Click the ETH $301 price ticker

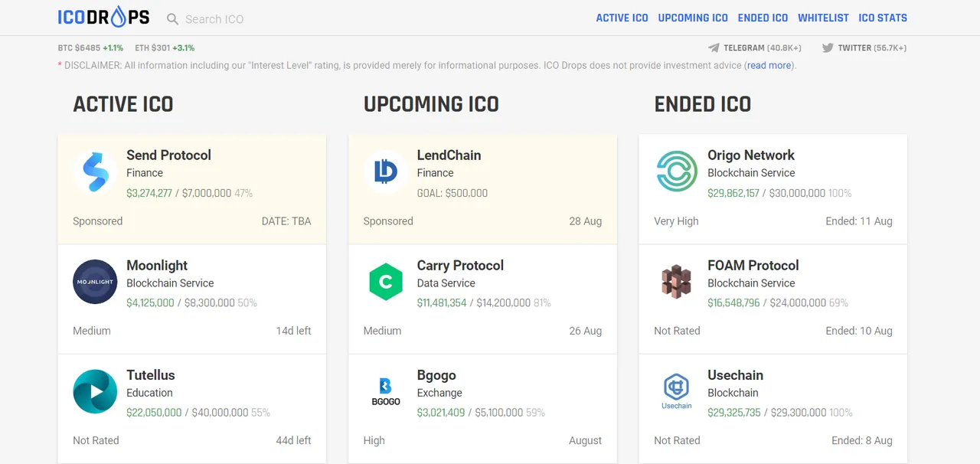(165, 47)
